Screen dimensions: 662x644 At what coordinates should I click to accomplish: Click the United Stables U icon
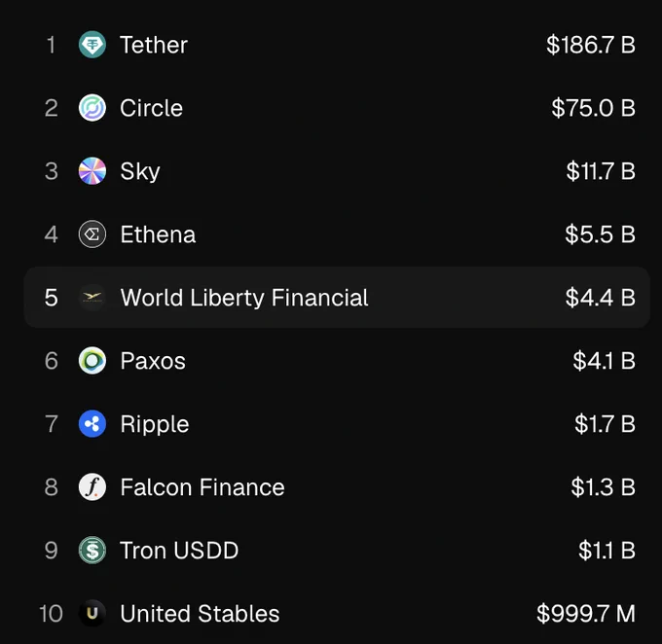coord(92,613)
